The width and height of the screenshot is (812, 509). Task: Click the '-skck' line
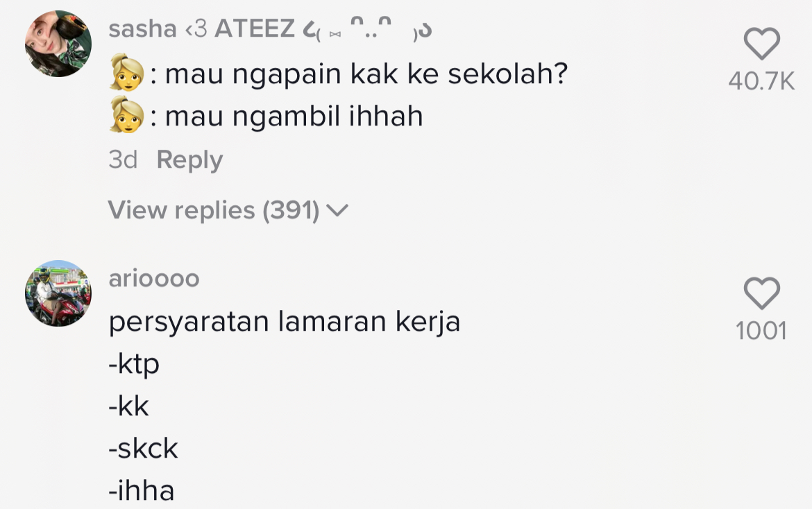tap(144, 449)
